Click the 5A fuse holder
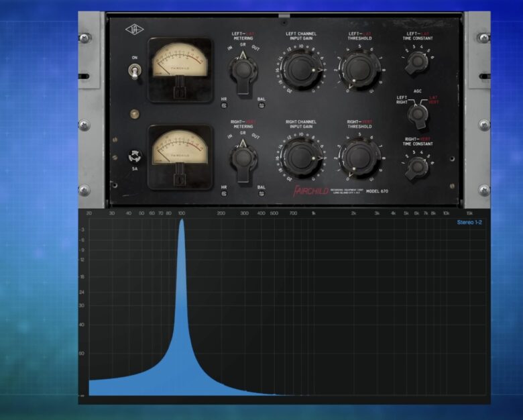This screenshot has height=420, width=523. tap(135, 157)
